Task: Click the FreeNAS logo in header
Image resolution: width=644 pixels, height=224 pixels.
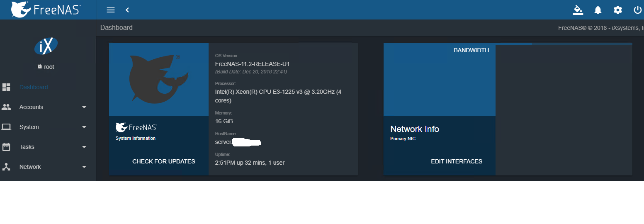Action: click(46, 10)
